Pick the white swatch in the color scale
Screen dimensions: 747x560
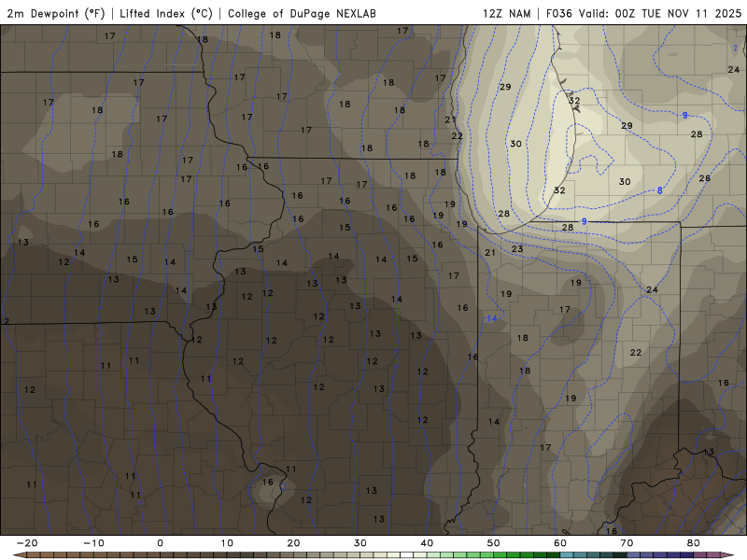[x=406, y=554]
